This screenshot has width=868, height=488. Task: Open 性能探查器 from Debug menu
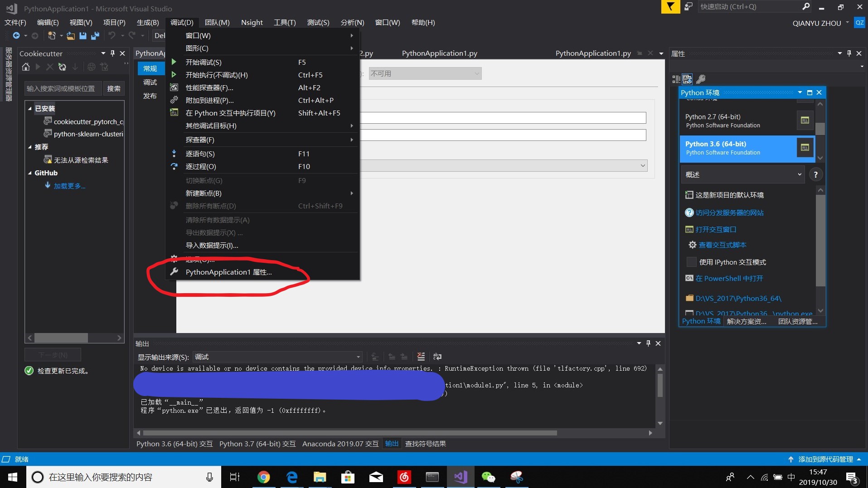pos(263,87)
